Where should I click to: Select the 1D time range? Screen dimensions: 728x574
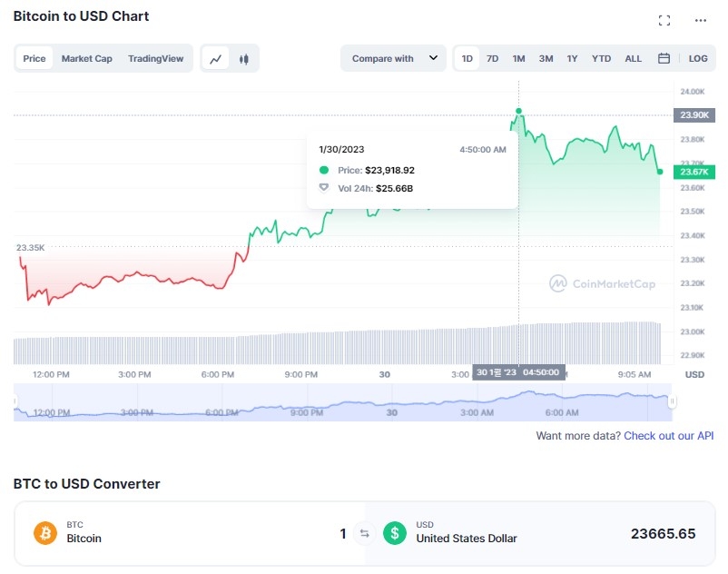point(467,59)
